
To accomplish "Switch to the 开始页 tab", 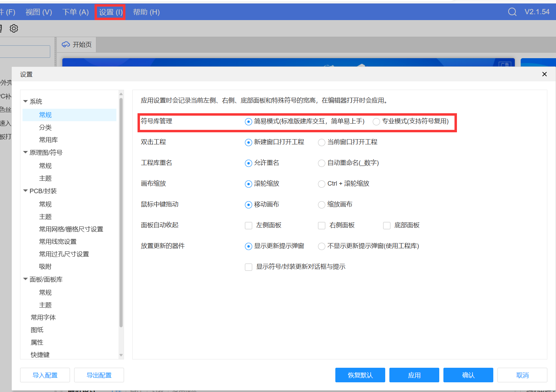I will coord(77,45).
